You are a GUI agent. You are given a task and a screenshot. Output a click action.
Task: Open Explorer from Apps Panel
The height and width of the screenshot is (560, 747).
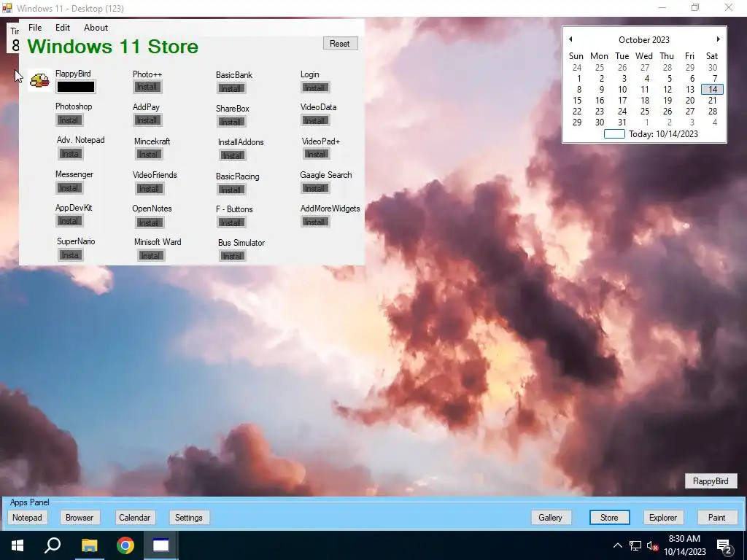click(x=663, y=518)
